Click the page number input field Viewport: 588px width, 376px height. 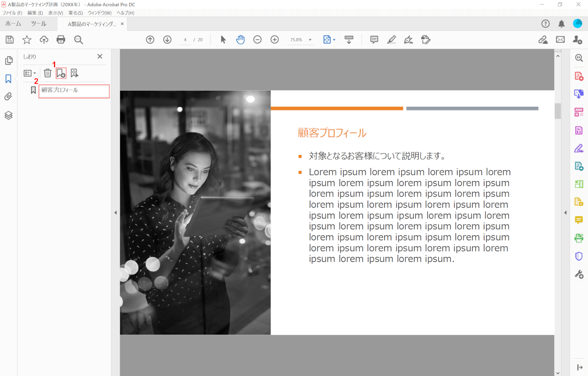(186, 40)
